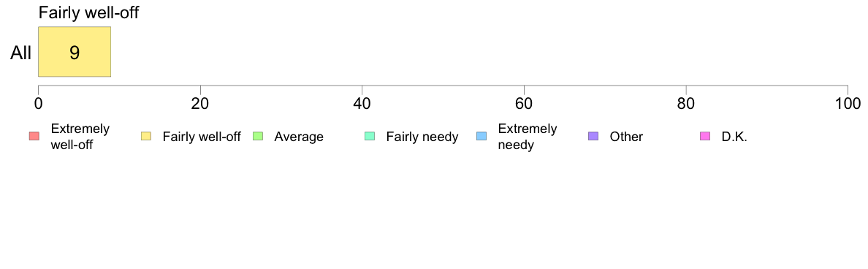Click the 'Extremely well-off' legend text

(x=80, y=137)
